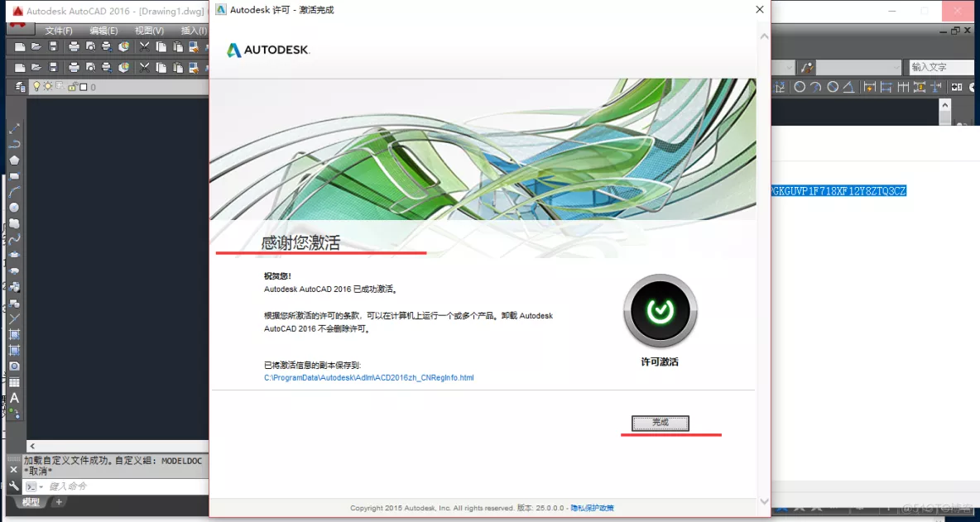Click the 完成 button in the activation dialog
This screenshot has width=980, height=522.
point(660,423)
